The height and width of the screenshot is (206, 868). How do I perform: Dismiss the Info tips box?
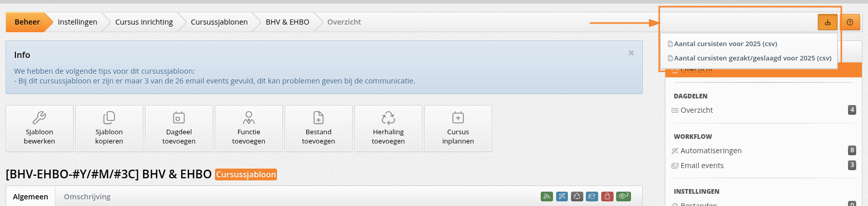coord(631,53)
